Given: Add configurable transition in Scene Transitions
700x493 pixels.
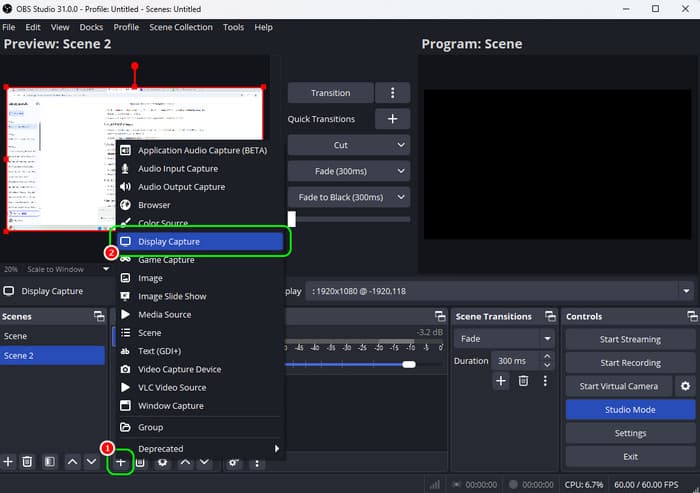Looking at the screenshot, I should tap(501, 381).
